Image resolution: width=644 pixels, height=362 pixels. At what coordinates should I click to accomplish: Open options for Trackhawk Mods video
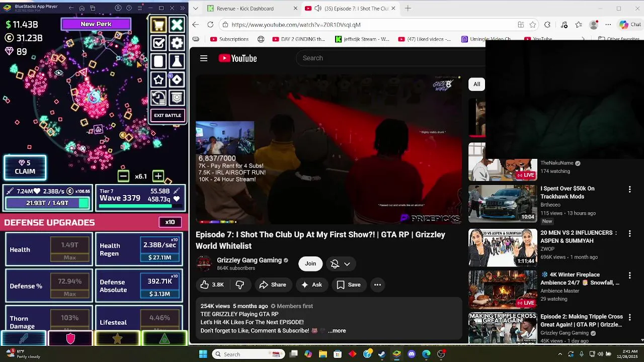(x=629, y=190)
